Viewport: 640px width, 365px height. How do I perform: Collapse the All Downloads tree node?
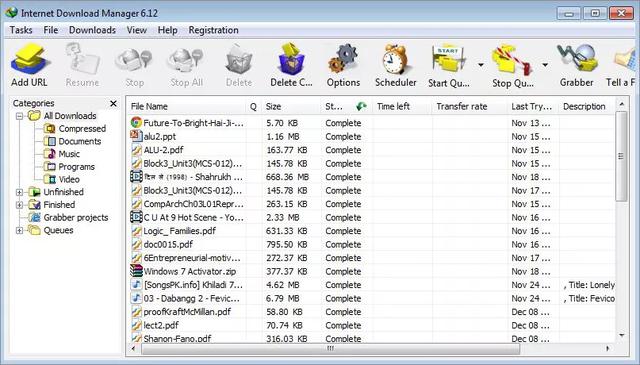point(19,116)
